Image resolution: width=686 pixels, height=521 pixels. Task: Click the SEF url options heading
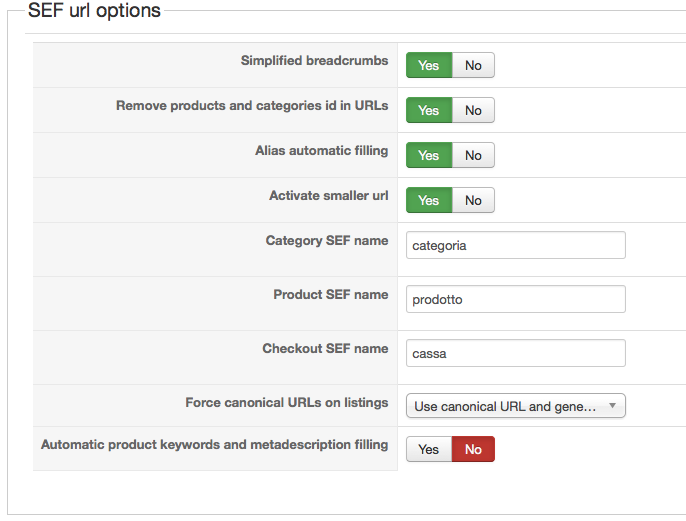[94, 12]
